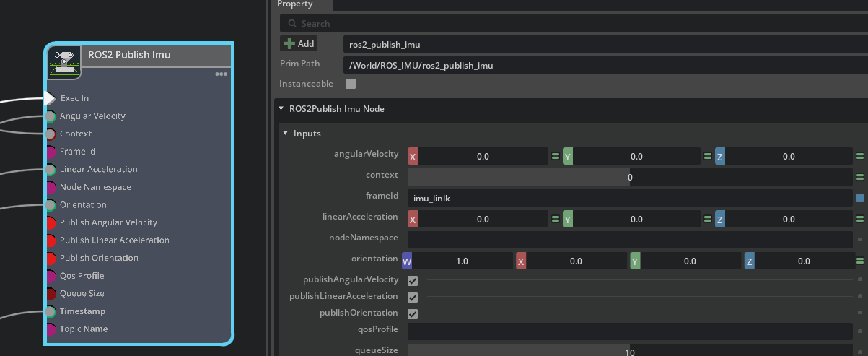Click the Qos Profile input label on node
Image resolution: width=868 pixels, height=356 pixels.
pos(82,276)
